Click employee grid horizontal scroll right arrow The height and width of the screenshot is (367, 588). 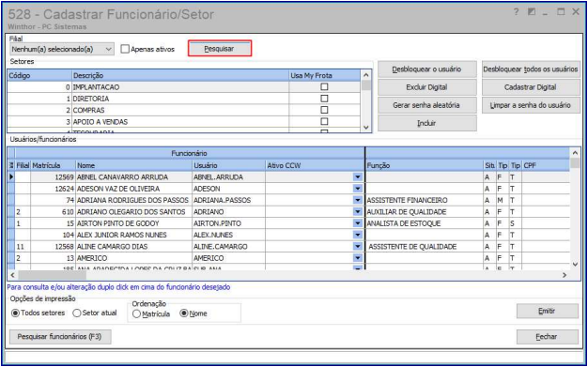(x=565, y=276)
